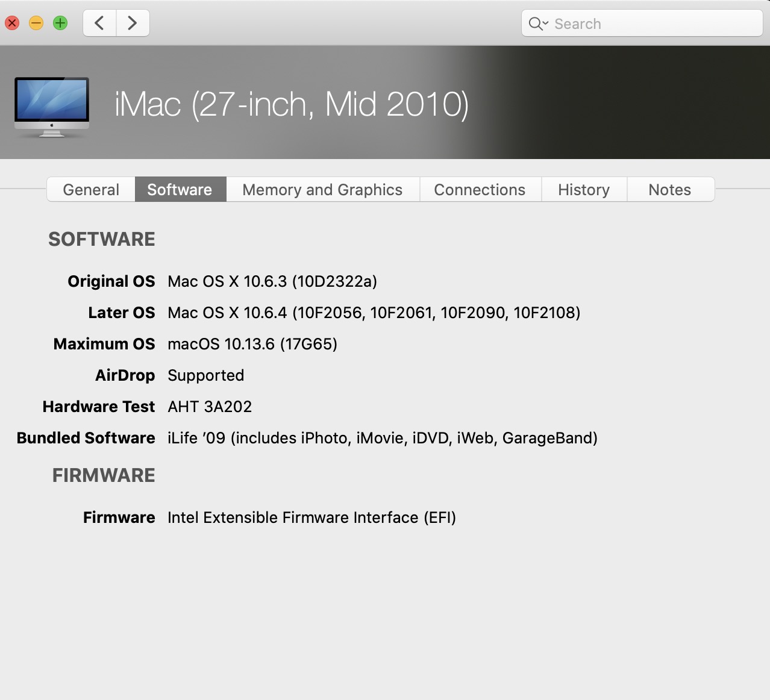Screen dimensions: 770x700
Task: Click the Bundled Software label
Action: point(86,438)
